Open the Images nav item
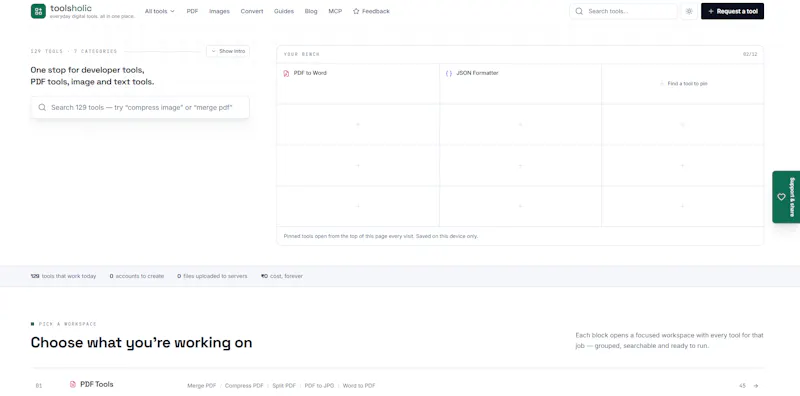Viewport: 800px width, 396px height. click(219, 11)
